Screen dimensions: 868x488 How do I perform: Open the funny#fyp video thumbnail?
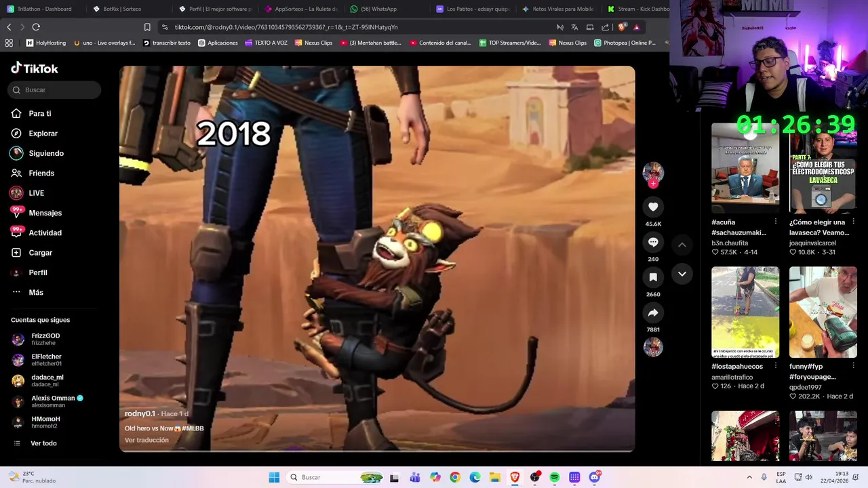click(823, 312)
